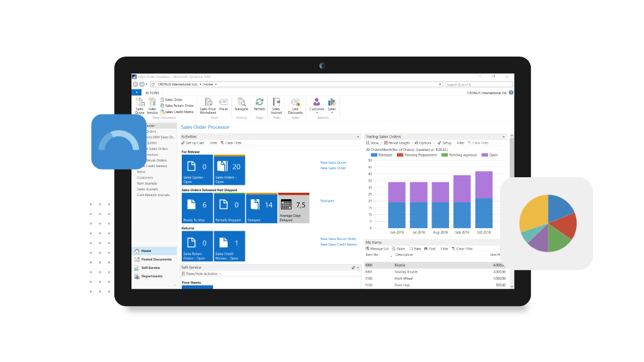This screenshot has width=644, height=362.
Task: Open the Sales Journal from the Tasks group
Action: 276,104
